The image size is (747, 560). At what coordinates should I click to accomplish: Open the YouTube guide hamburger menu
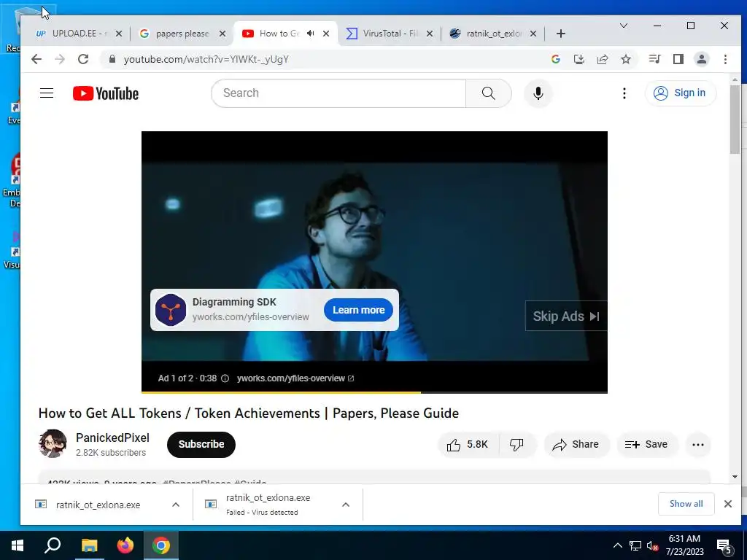pyautogui.click(x=47, y=93)
